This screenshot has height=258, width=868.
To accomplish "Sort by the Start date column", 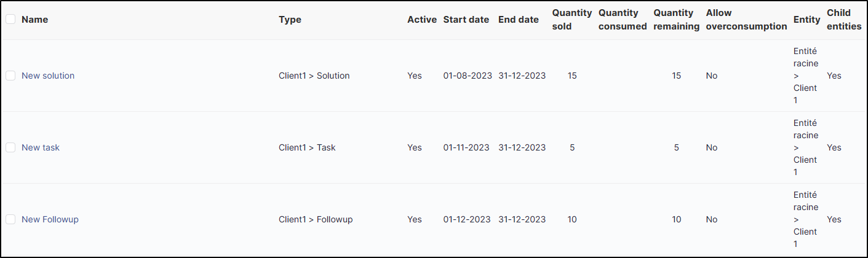I will (x=466, y=20).
